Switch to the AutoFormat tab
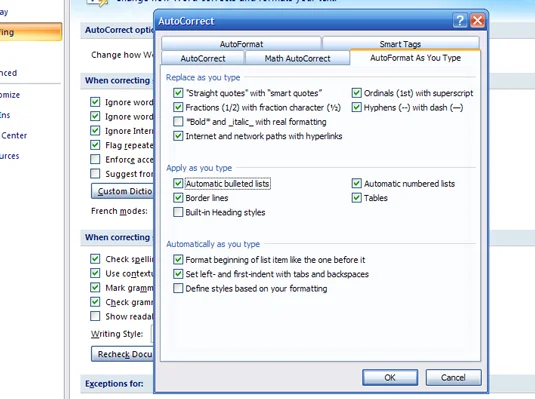Screen dimensions: 535x399 [x=241, y=44]
